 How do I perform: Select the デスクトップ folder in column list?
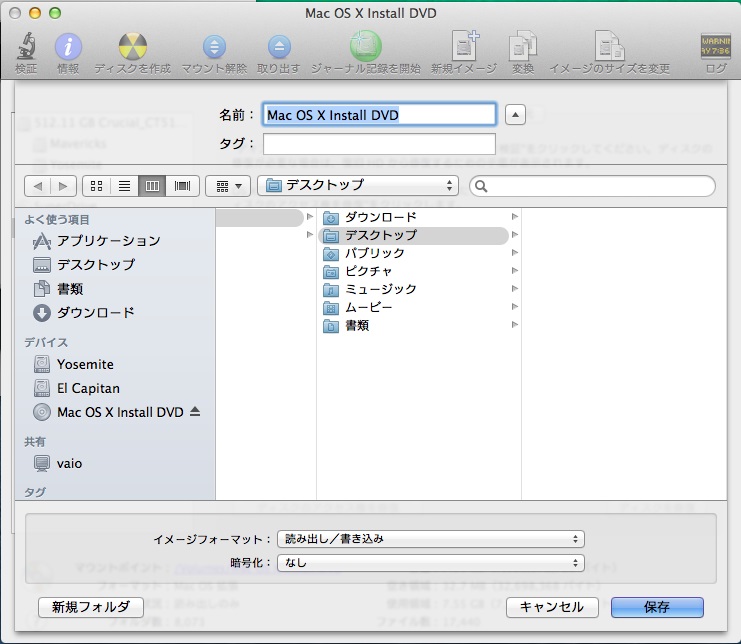click(414, 235)
